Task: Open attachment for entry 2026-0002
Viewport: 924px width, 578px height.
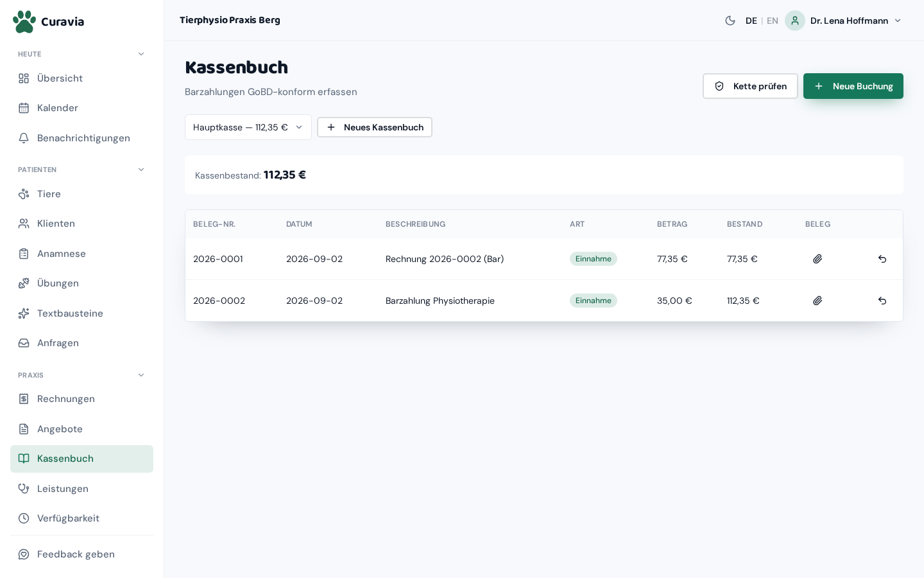Action: point(817,301)
